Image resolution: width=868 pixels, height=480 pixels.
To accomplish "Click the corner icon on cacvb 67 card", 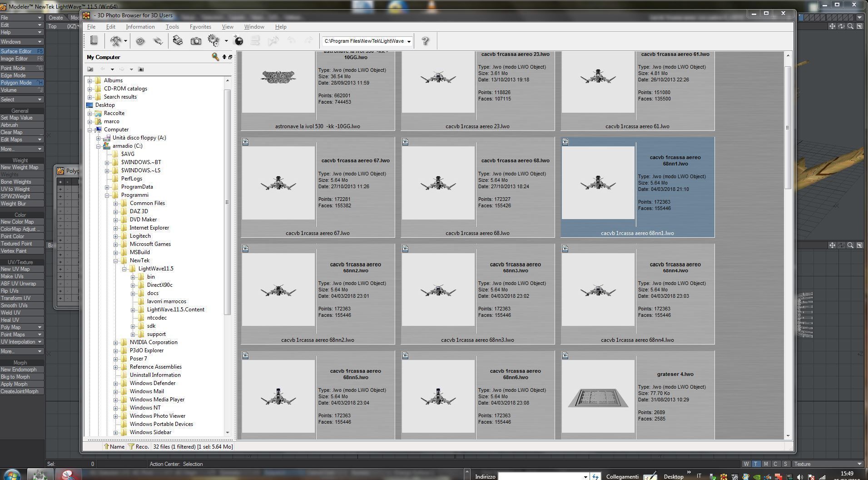I will [x=246, y=142].
